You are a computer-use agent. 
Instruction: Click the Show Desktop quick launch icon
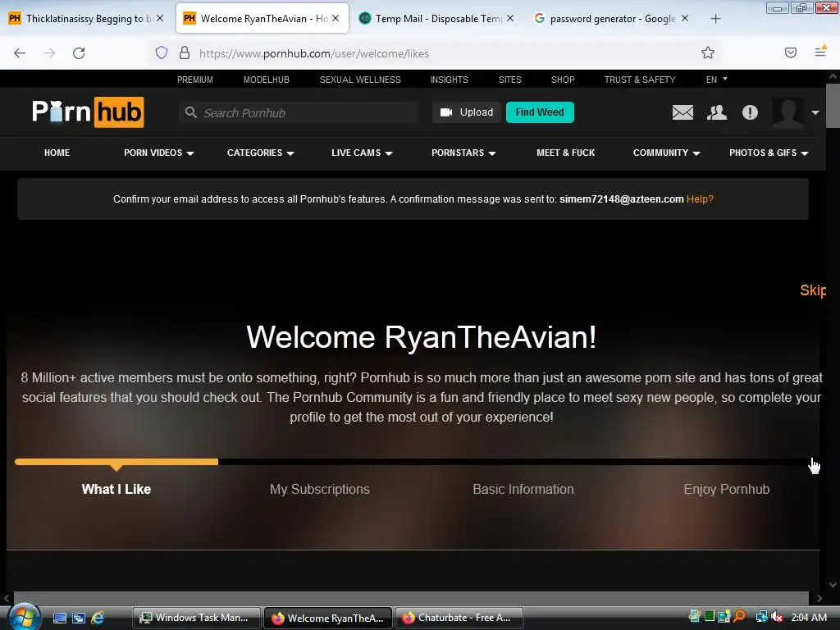(59, 618)
